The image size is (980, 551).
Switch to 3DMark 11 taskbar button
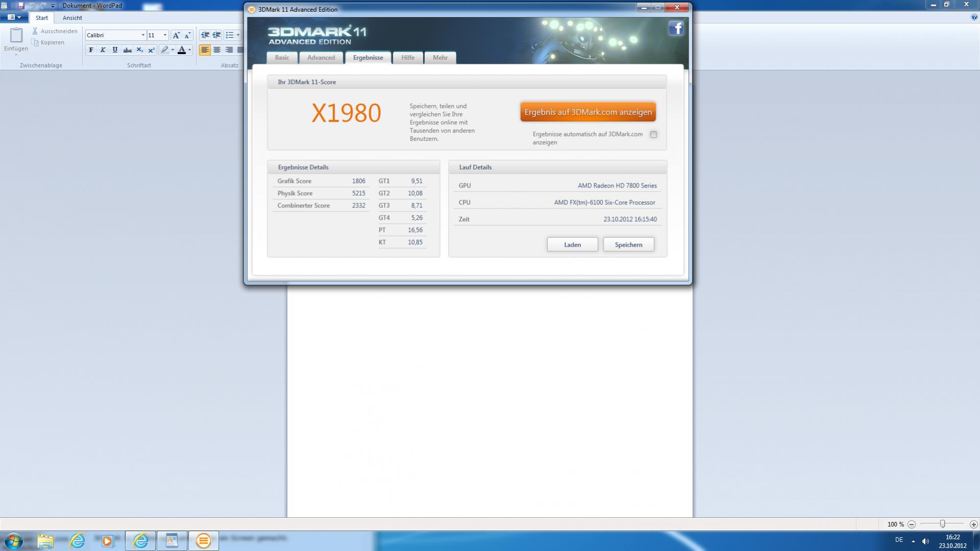[x=203, y=541]
